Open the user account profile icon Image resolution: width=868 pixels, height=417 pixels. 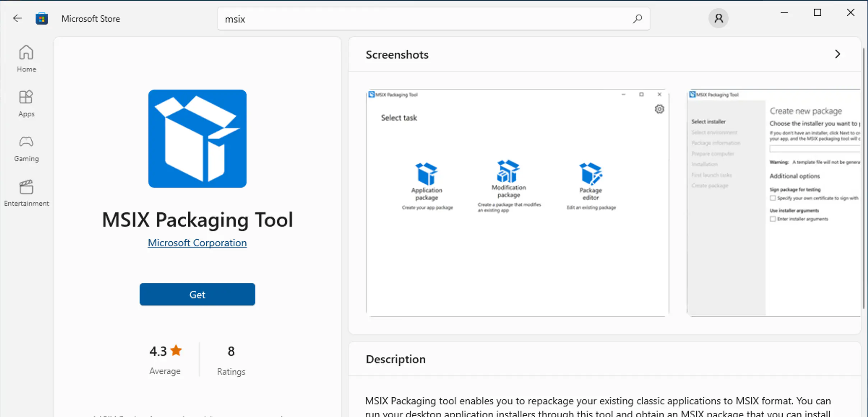tap(718, 18)
